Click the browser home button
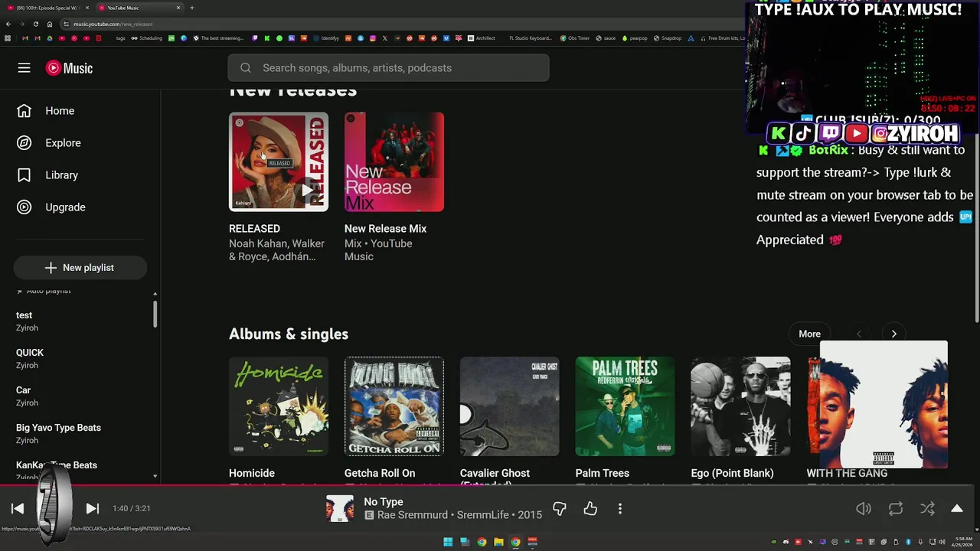This screenshot has height=551, width=980. point(50,24)
